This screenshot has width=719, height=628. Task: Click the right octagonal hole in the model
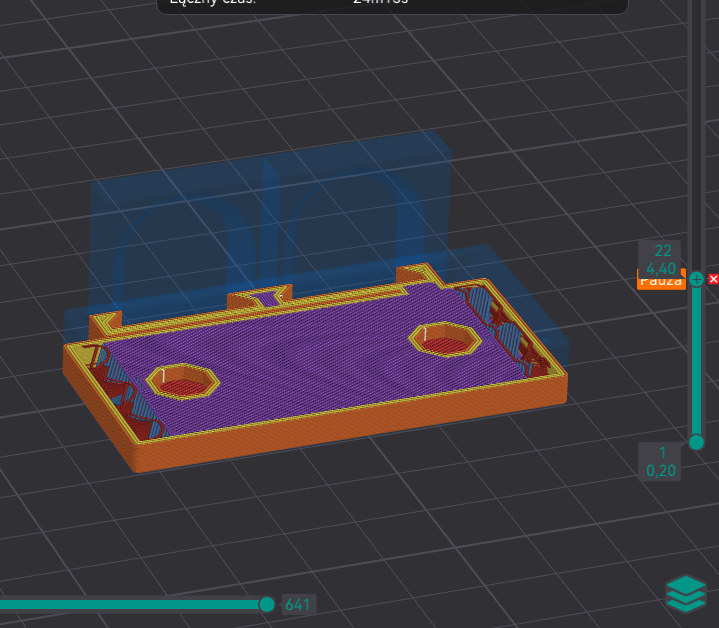point(445,340)
